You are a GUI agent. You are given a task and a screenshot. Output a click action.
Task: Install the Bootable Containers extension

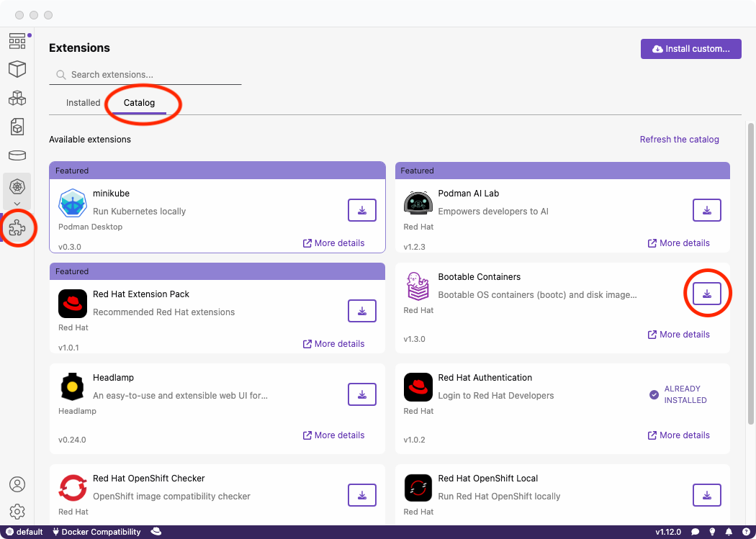click(707, 294)
